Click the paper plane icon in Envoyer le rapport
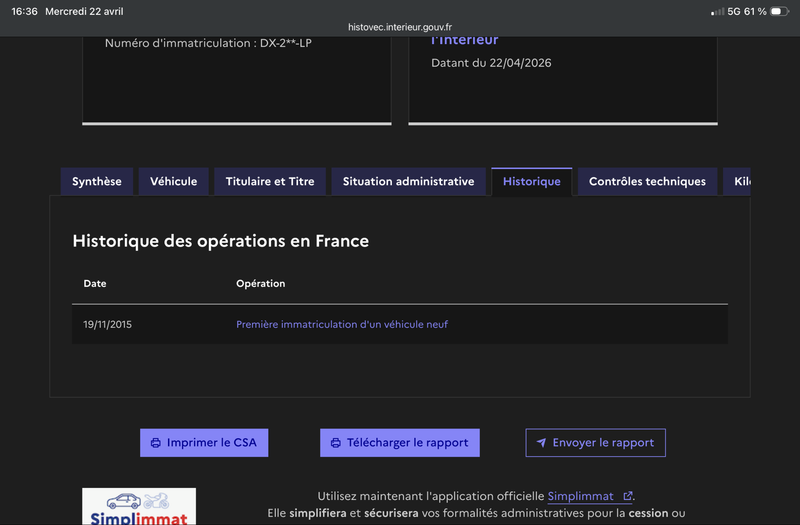This screenshot has height=525, width=800. [541, 442]
